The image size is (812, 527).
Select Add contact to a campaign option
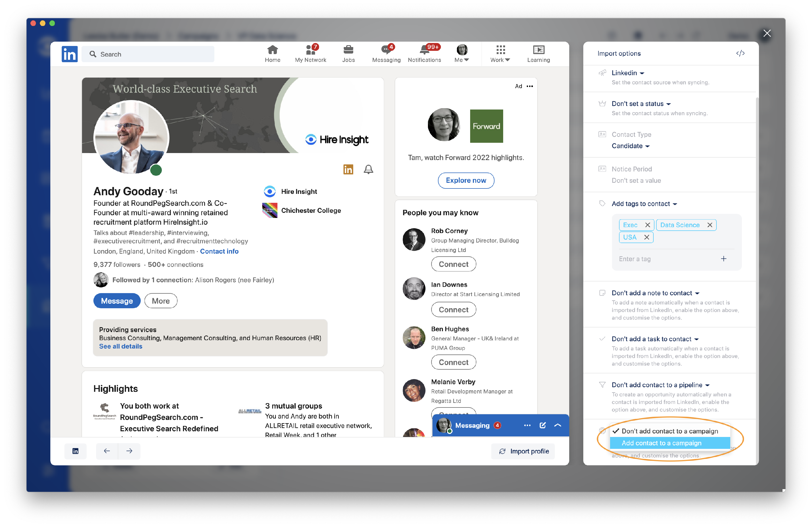(x=661, y=443)
